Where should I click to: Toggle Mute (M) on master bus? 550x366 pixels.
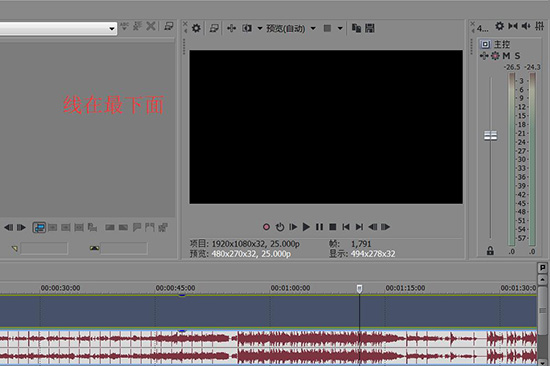(506, 56)
